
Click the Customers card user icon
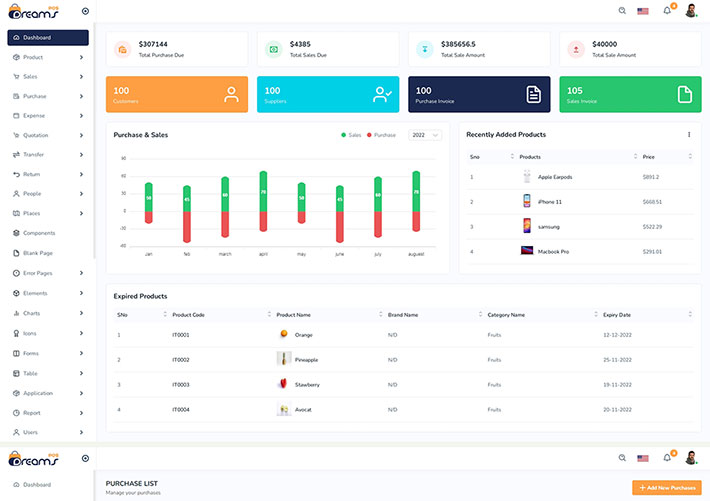(232, 95)
